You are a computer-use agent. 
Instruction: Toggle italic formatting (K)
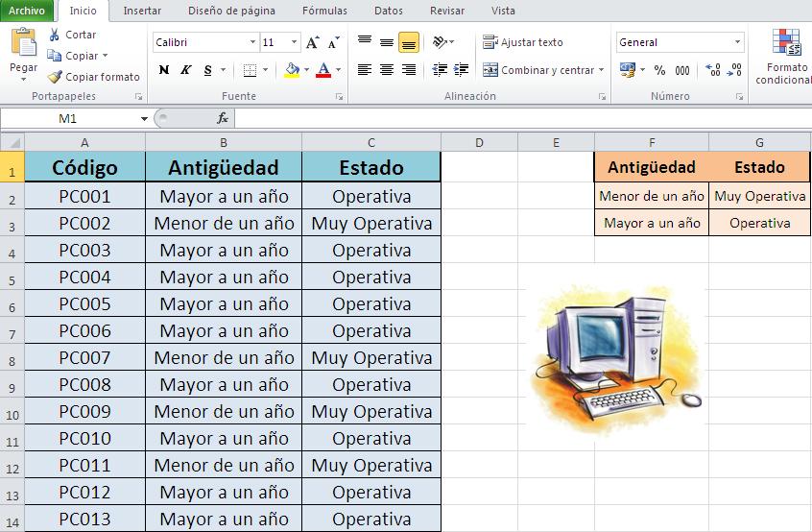(x=185, y=70)
